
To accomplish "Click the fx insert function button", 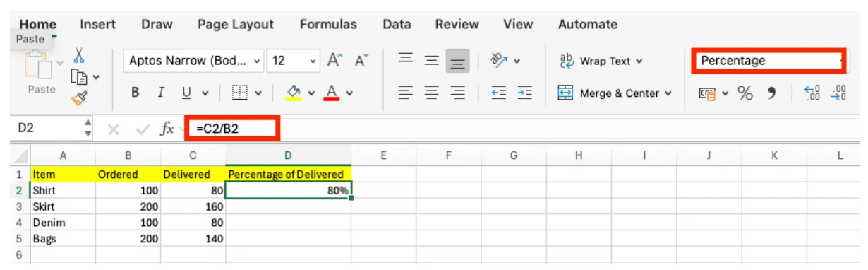I will [167, 129].
